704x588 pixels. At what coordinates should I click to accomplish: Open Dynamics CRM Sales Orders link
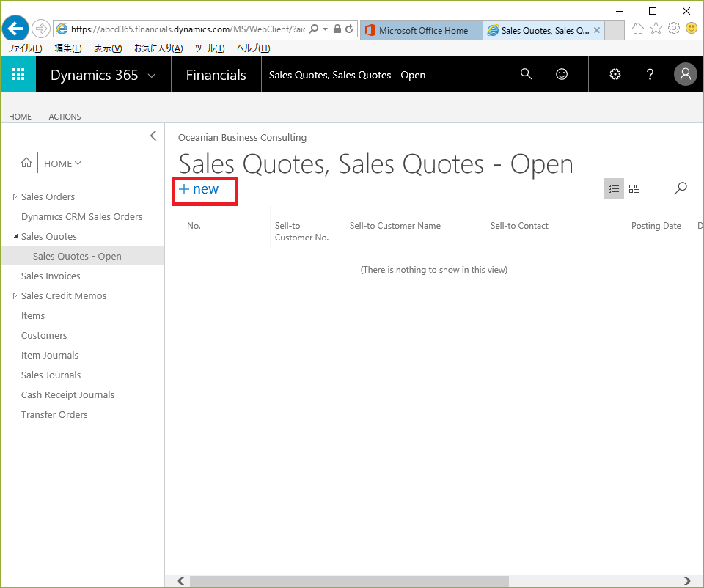81,216
